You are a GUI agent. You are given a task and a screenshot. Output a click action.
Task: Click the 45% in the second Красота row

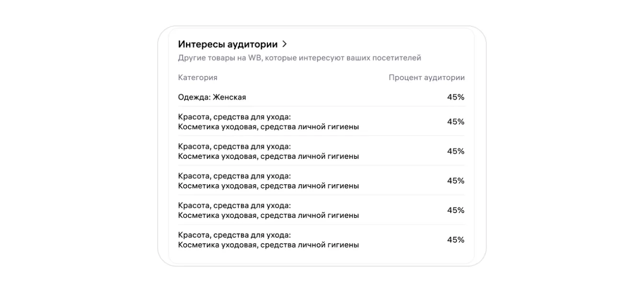click(456, 151)
